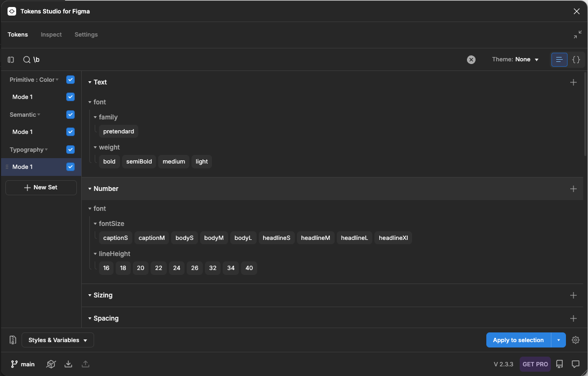Click the token list vertical scrollbar
Screen dimensions: 588x376
pos(585,115)
